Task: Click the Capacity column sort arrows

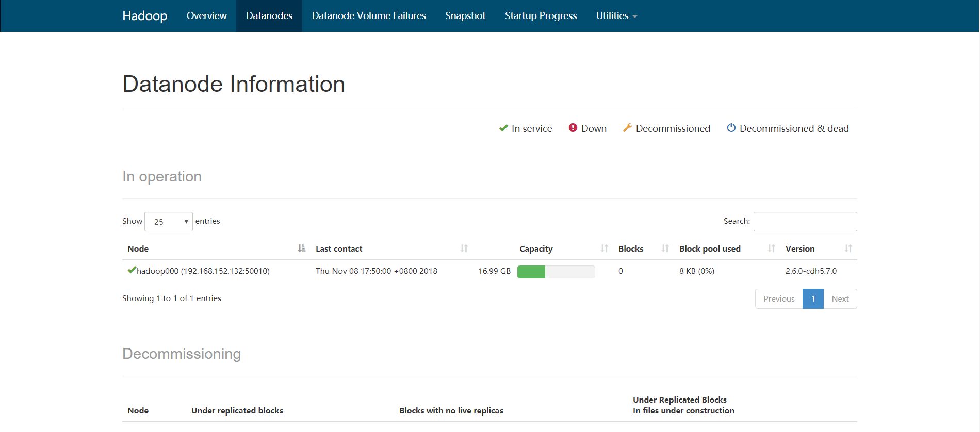Action: (605, 248)
